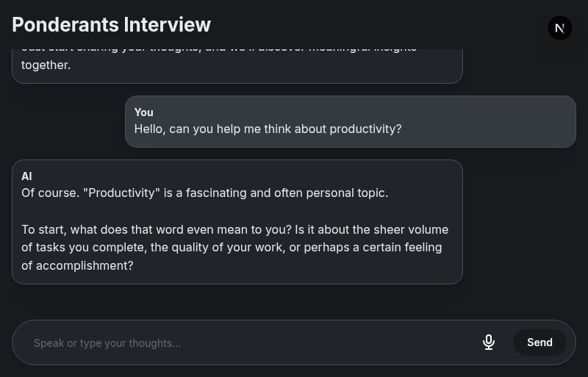Click the 'AI' sender label
This screenshot has height=377, width=588.
26,176
